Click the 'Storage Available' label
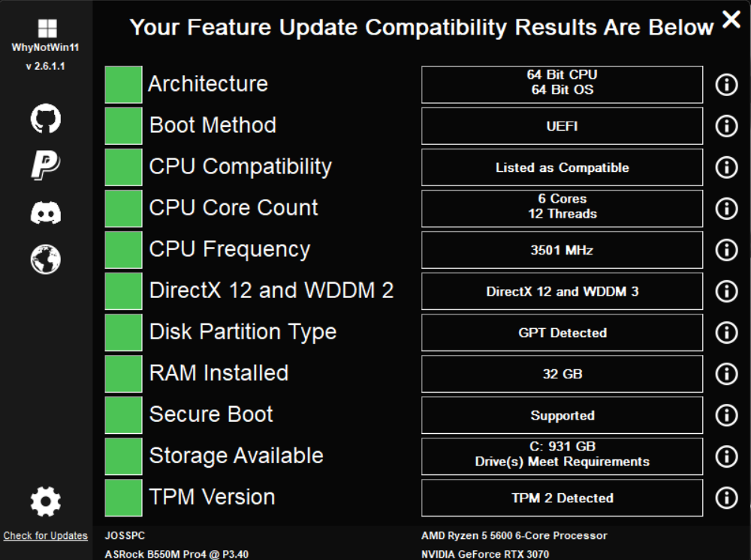Screen dimensions: 751x560 click(x=236, y=456)
